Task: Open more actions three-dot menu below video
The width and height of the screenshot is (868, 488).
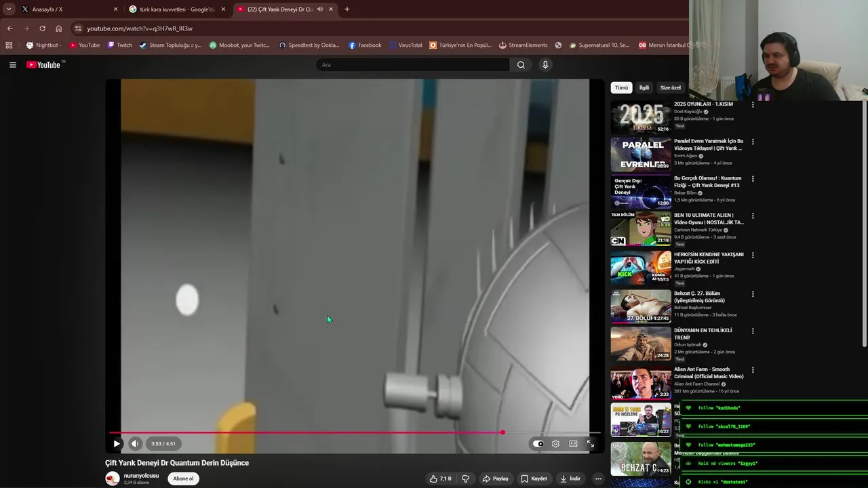Action: tap(598, 479)
